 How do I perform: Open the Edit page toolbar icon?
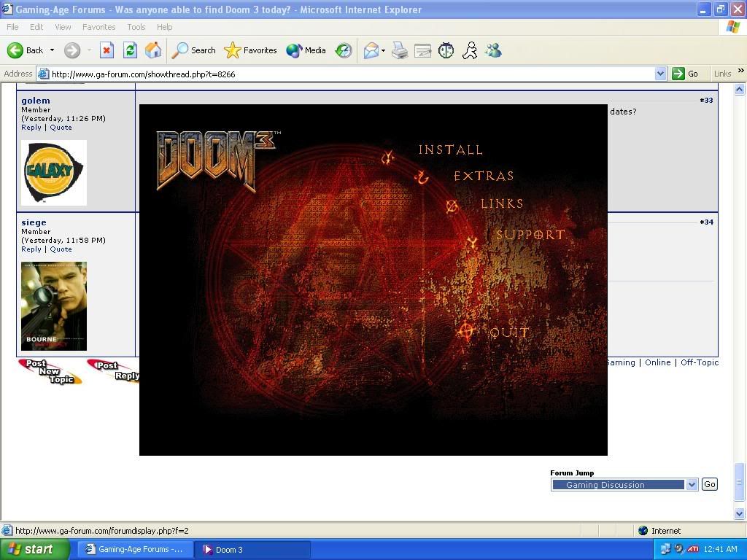click(422, 50)
